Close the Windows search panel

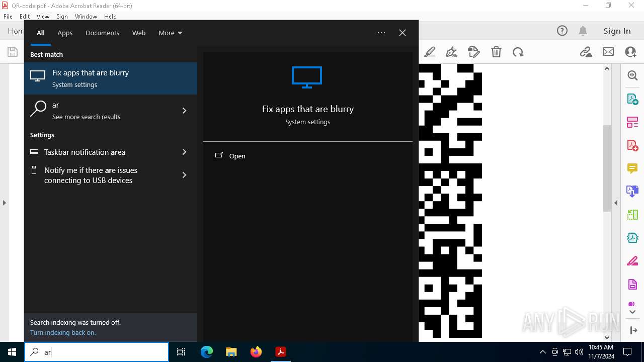[x=403, y=33]
